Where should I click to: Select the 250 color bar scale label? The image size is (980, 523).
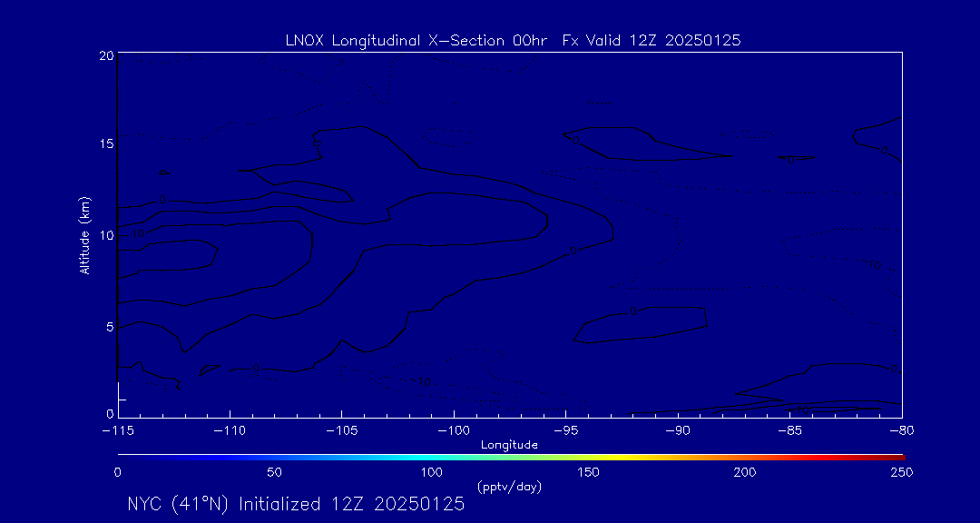coord(901,472)
